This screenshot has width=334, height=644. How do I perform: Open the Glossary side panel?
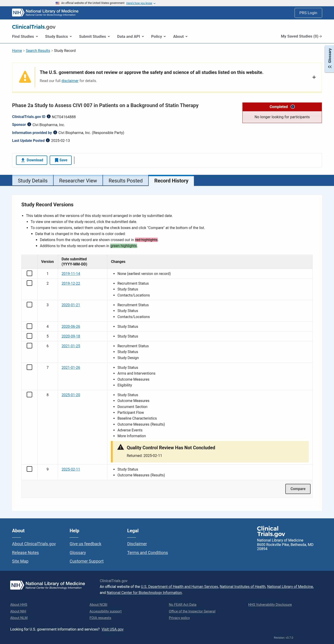[330, 59]
